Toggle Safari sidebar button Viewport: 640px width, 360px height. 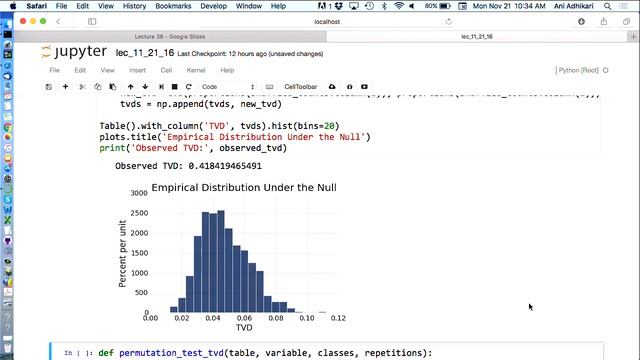coord(92,21)
